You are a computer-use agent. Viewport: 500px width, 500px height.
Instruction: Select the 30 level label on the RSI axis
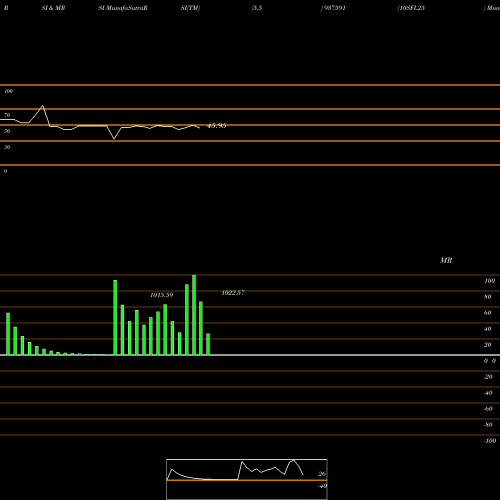[x=7, y=147]
